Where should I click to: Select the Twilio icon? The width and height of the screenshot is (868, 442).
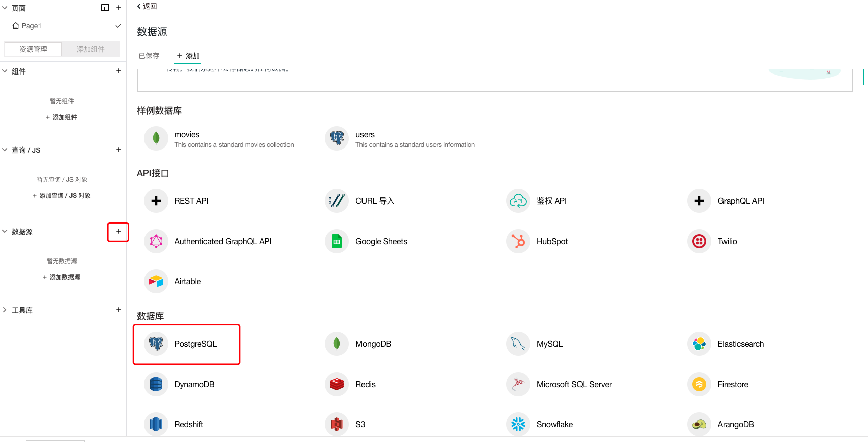click(699, 241)
